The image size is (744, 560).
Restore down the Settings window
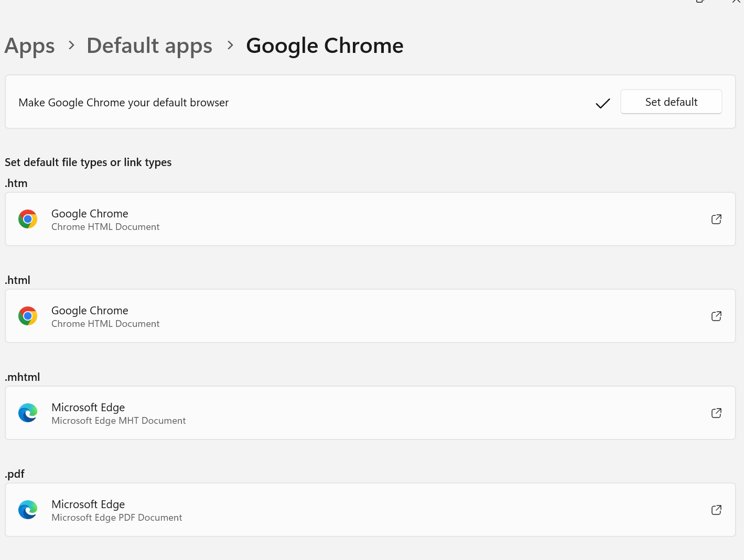pos(700,2)
